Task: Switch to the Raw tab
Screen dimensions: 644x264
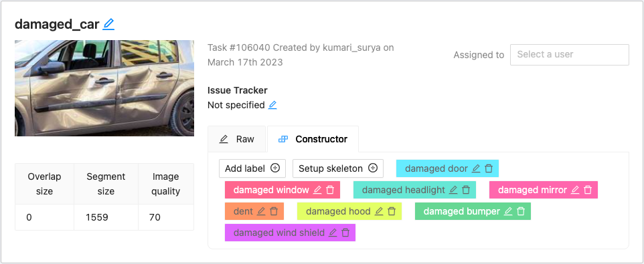Action: point(237,140)
